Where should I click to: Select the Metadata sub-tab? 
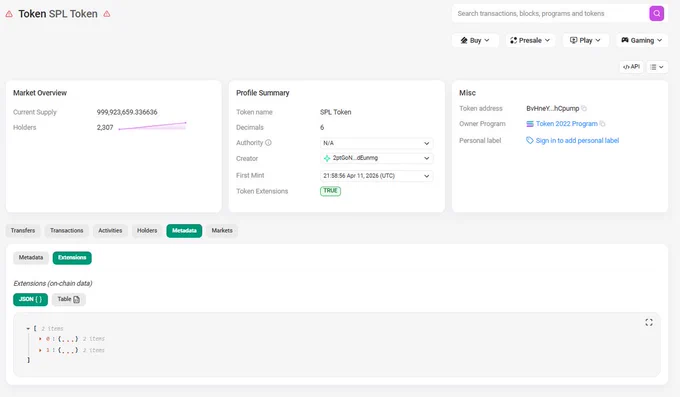[31, 258]
